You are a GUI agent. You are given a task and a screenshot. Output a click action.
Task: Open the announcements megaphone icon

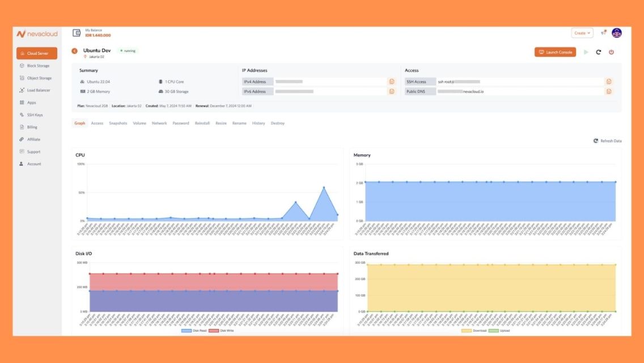(x=603, y=33)
